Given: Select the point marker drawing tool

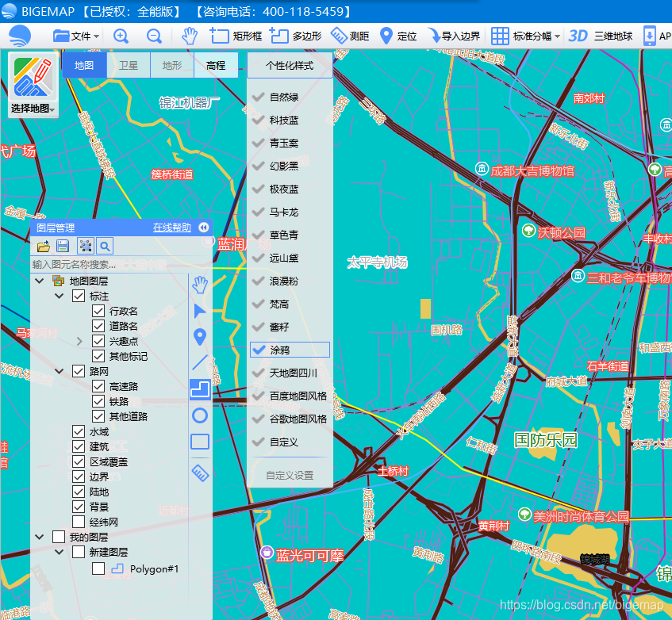Looking at the screenshot, I should (200, 338).
